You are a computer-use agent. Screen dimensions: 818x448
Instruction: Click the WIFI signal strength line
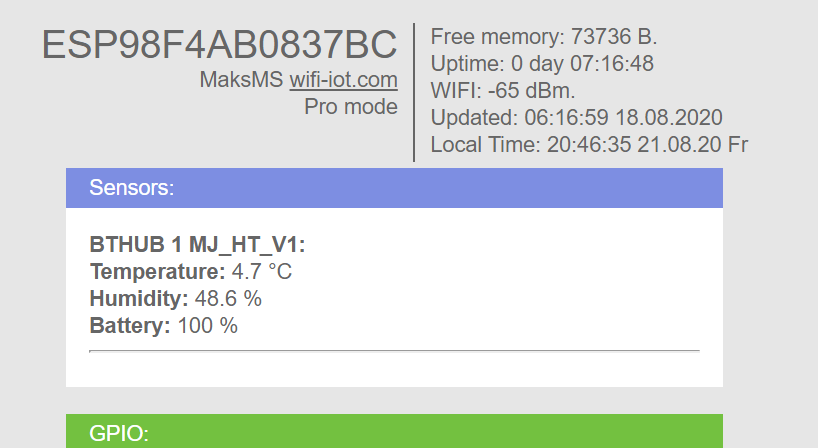tap(503, 91)
